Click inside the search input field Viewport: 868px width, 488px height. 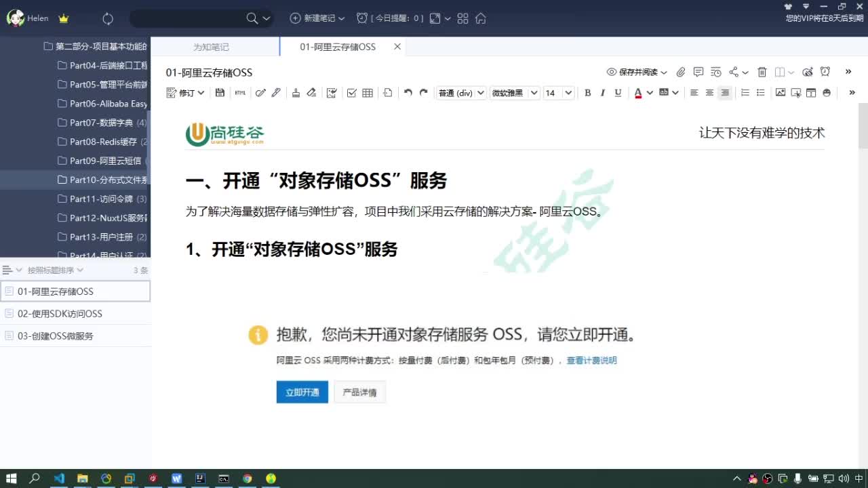tap(188, 18)
